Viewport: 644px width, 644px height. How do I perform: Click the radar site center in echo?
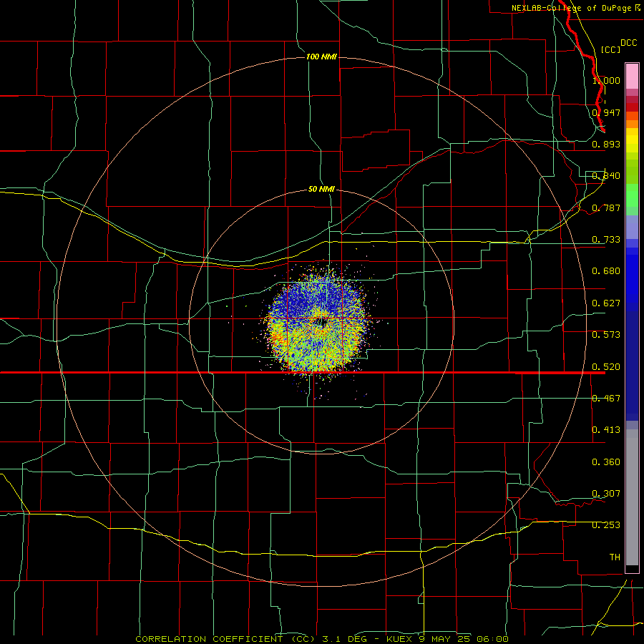pyautogui.click(x=321, y=321)
